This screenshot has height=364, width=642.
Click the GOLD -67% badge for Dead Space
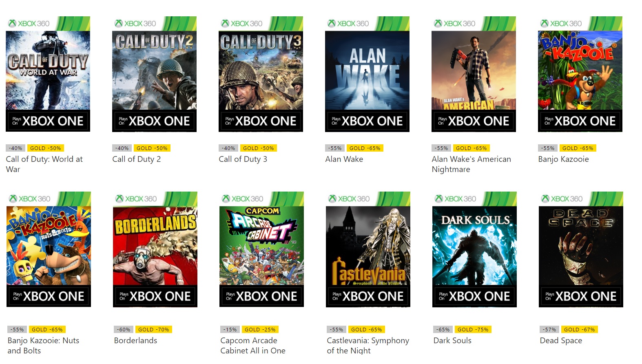579,329
